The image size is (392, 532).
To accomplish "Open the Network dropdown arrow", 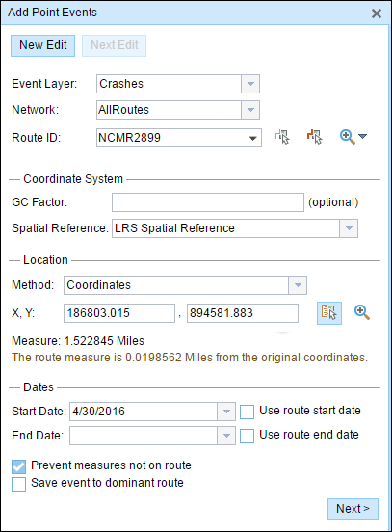I will [x=250, y=110].
